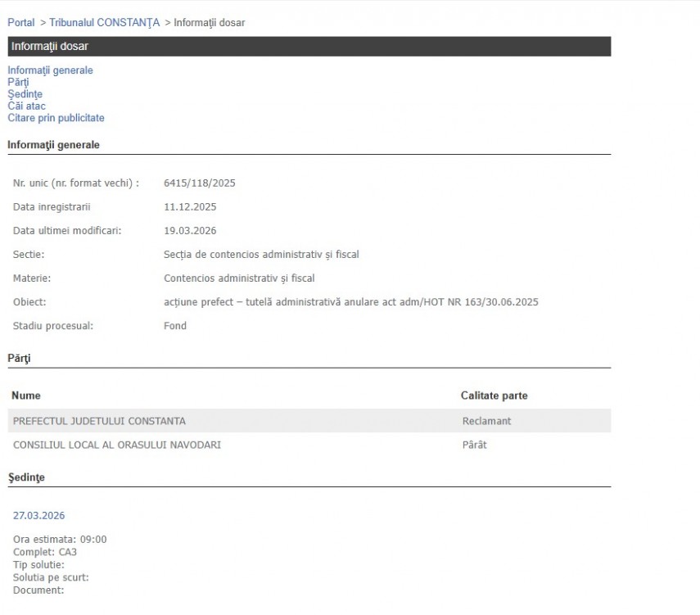This screenshot has width=700, height=615.
Task: Click the Obiect value text about HOT 163
Action: 350,302
